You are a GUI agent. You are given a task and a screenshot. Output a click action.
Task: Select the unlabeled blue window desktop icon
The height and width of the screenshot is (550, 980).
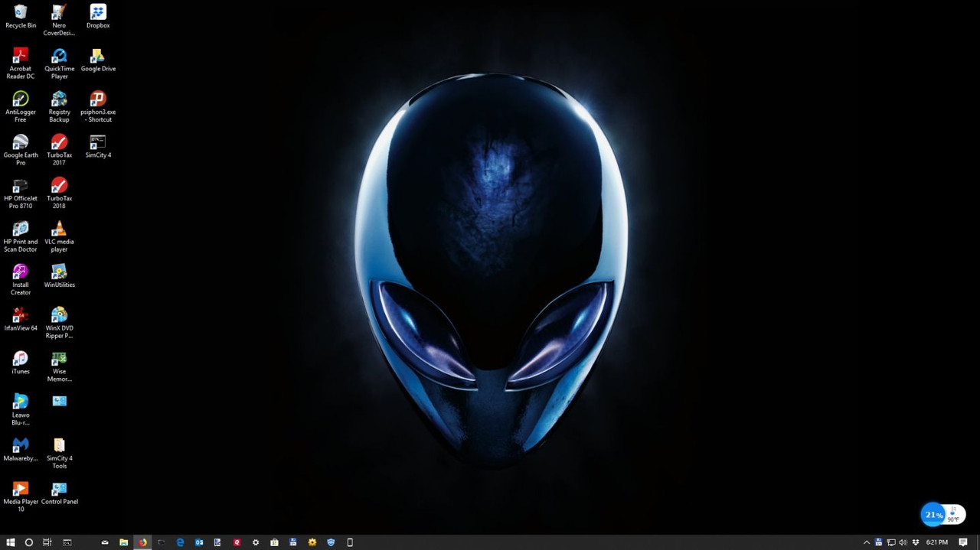tap(59, 401)
